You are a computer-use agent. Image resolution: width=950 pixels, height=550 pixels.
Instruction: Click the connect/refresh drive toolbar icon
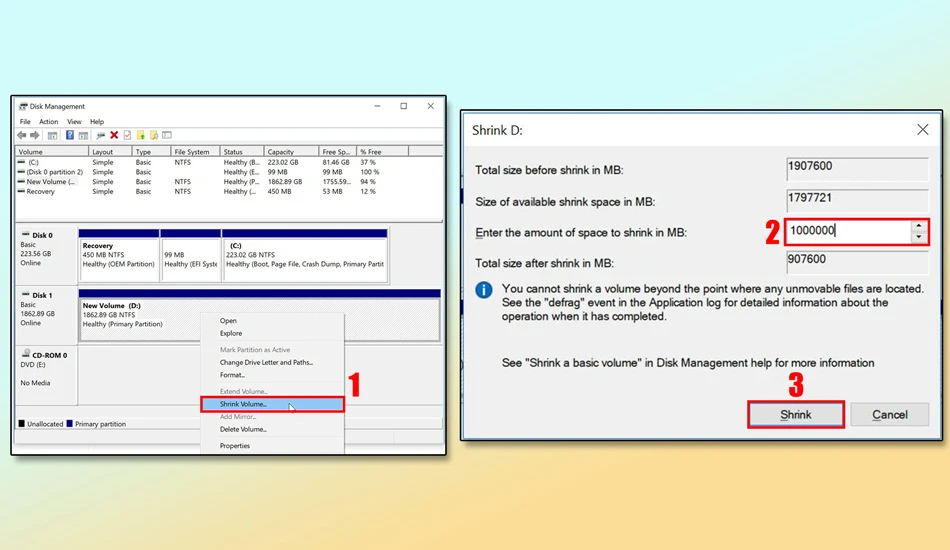tap(101, 135)
